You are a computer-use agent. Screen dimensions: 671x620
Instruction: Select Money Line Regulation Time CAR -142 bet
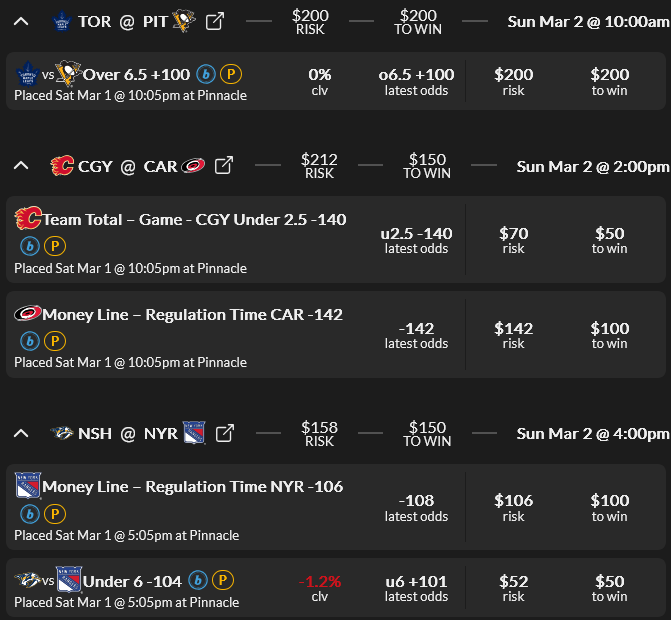point(192,315)
